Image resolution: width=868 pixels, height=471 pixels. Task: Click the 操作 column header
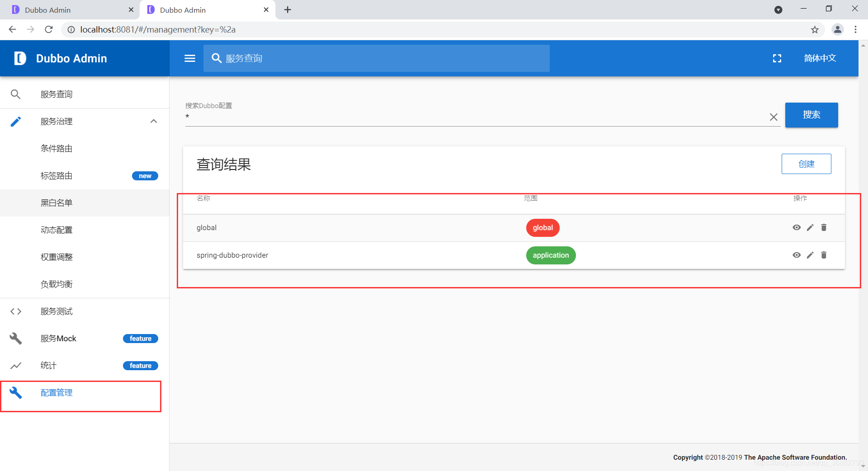pos(800,198)
